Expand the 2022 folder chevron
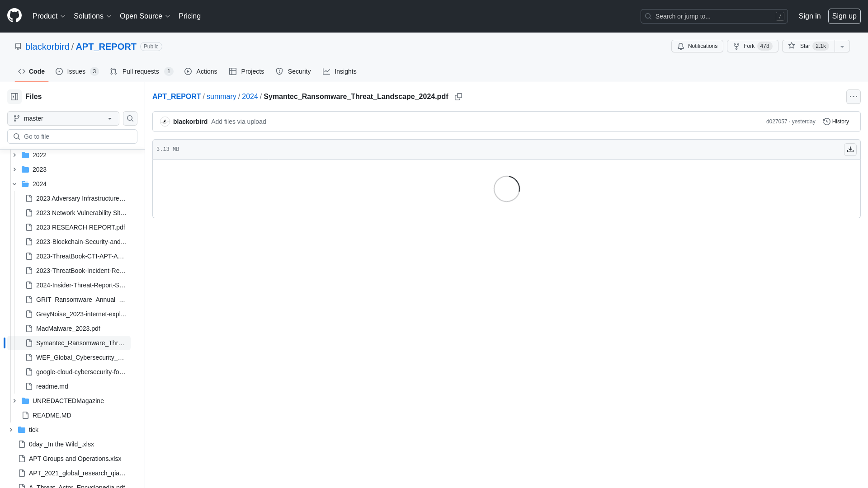This screenshot has width=868, height=488. pyautogui.click(x=14, y=155)
